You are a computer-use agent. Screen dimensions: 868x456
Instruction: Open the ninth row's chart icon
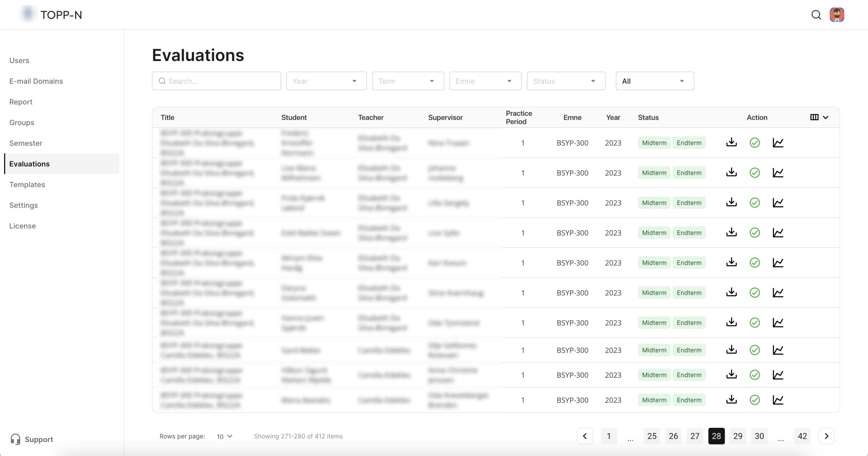(778, 375)
